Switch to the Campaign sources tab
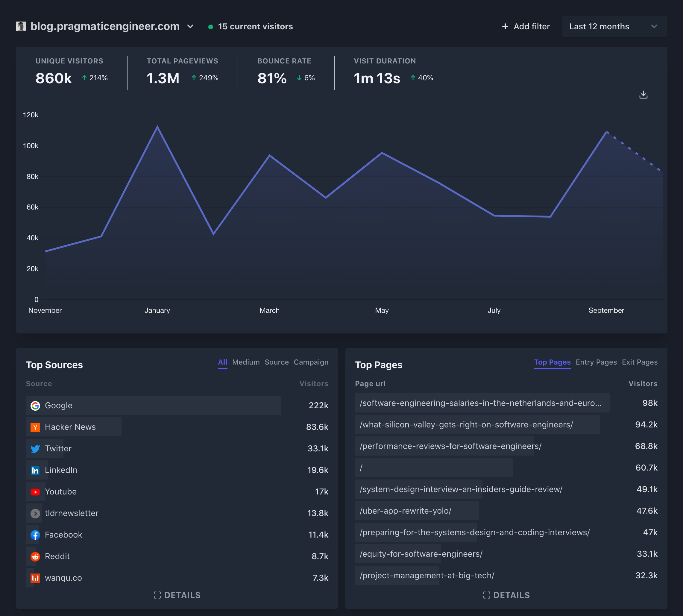This screenshot has width=683, height=616. point(311,362)
